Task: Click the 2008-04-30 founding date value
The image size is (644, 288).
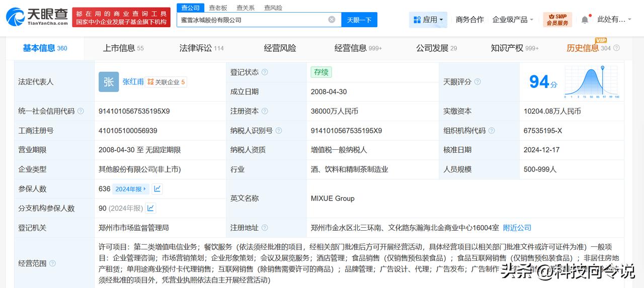Action: 329,91
